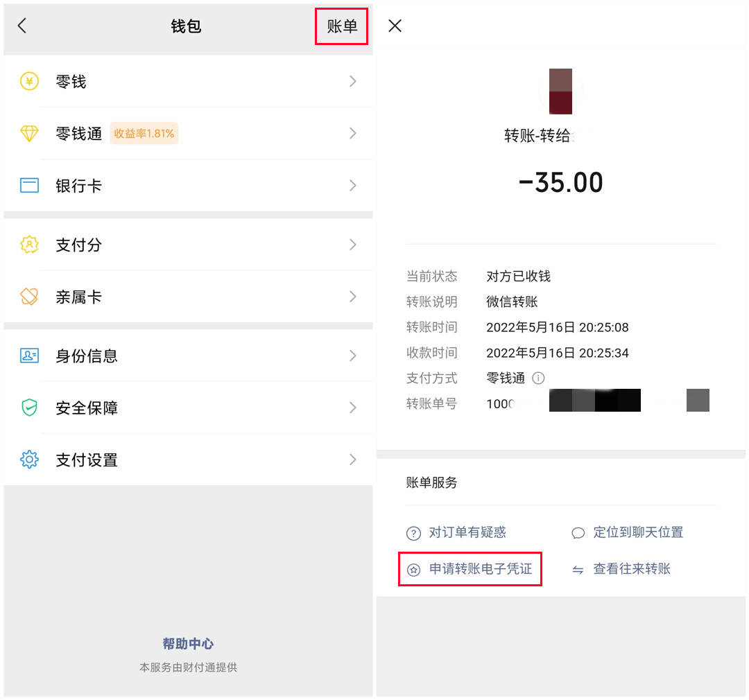This screenshot has width=749, height=700.
Task: Open the 账单 page from the top bar
Action: 341,26
